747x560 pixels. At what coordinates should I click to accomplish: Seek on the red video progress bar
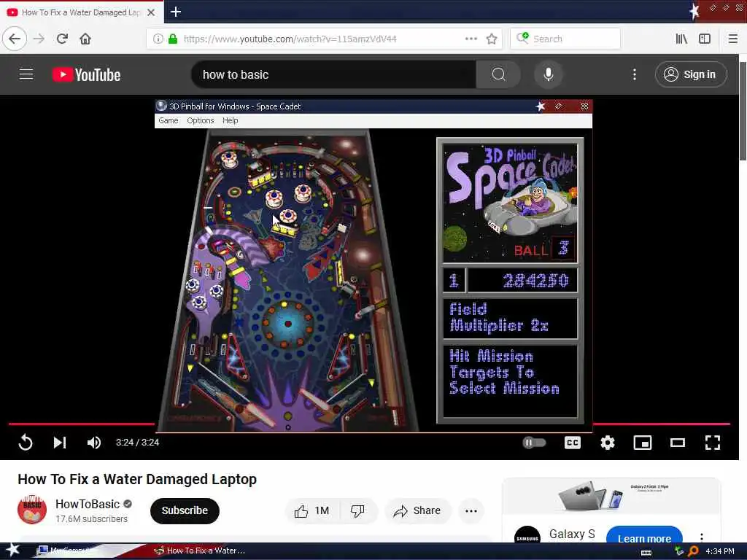coord(369,424)
